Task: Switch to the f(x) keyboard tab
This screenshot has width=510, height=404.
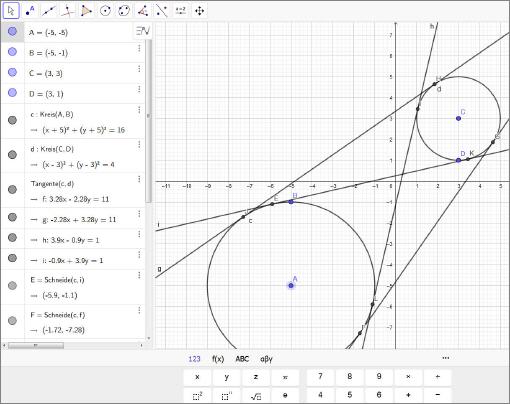Action: [x=218, y=359]
